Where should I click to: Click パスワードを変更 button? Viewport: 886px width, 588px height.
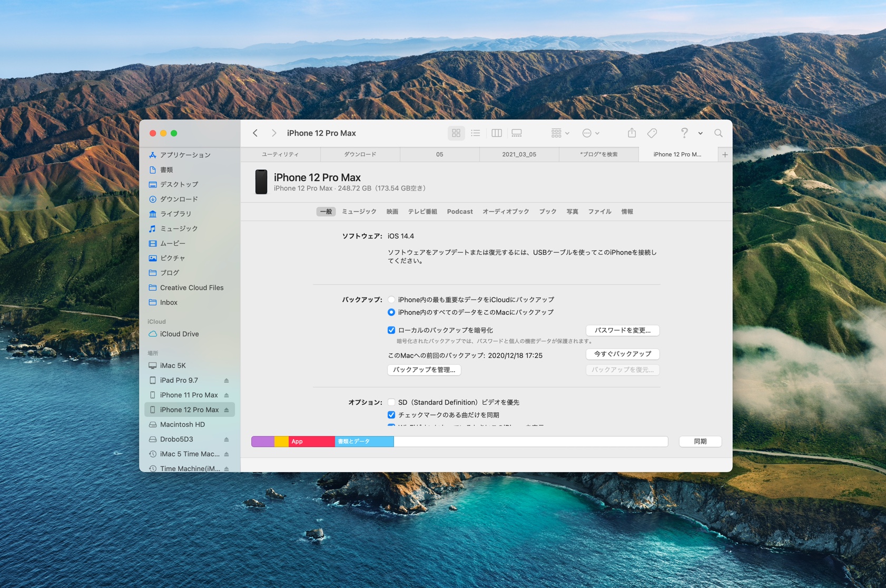pos(623,330)
